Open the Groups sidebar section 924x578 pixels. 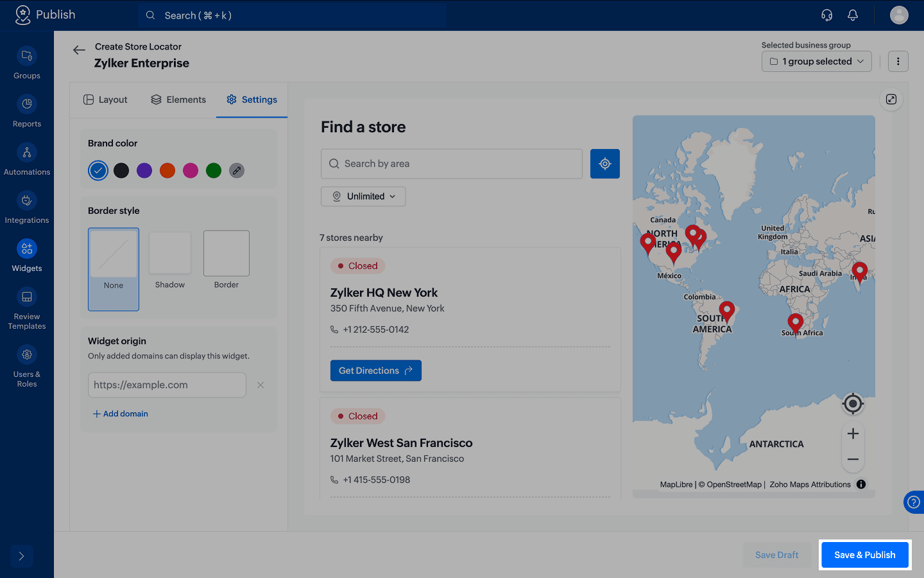tap(27, 64)
